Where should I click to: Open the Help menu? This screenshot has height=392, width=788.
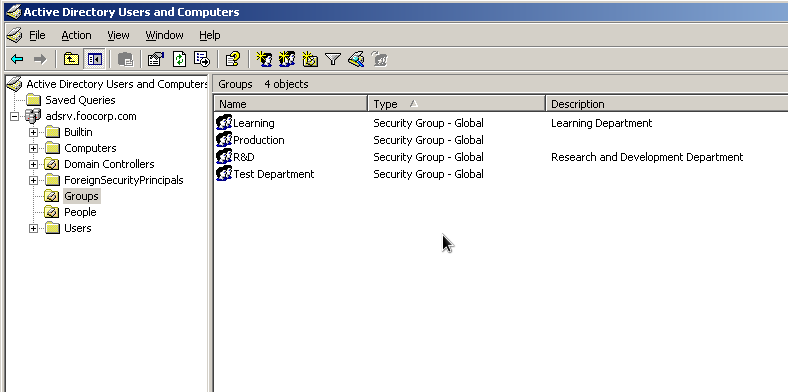210,35
